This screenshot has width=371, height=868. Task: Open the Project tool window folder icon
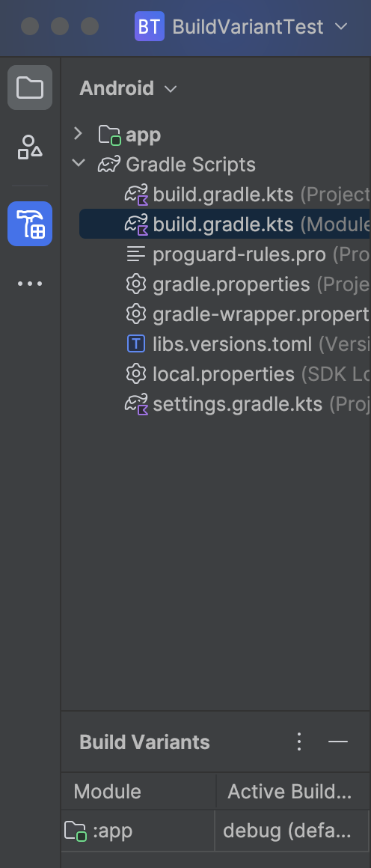[30, 88]
